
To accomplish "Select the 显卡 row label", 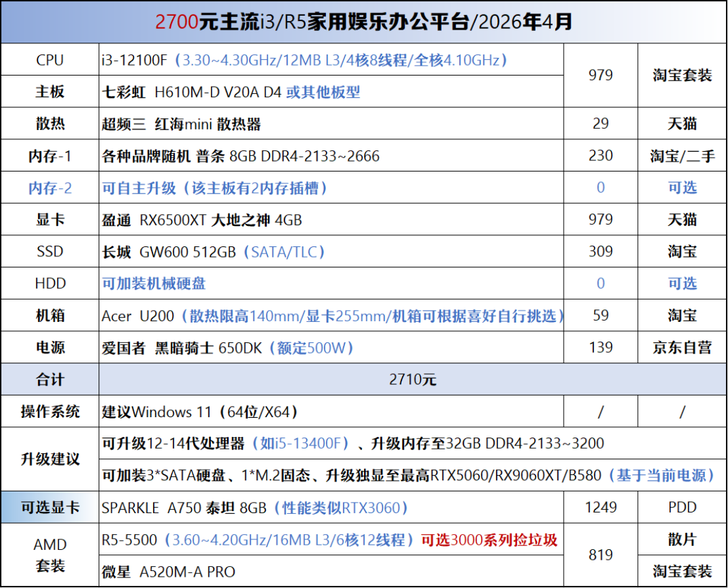I will coord(50,219).
